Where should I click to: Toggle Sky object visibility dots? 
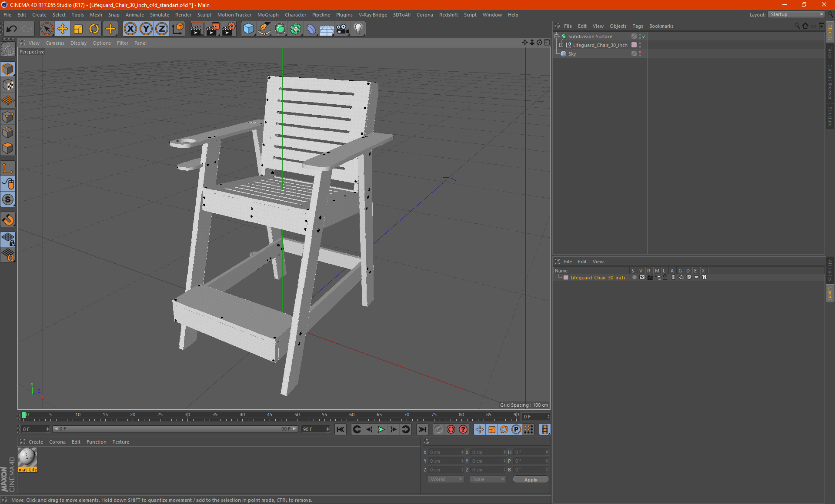click(x=640, y=54)
